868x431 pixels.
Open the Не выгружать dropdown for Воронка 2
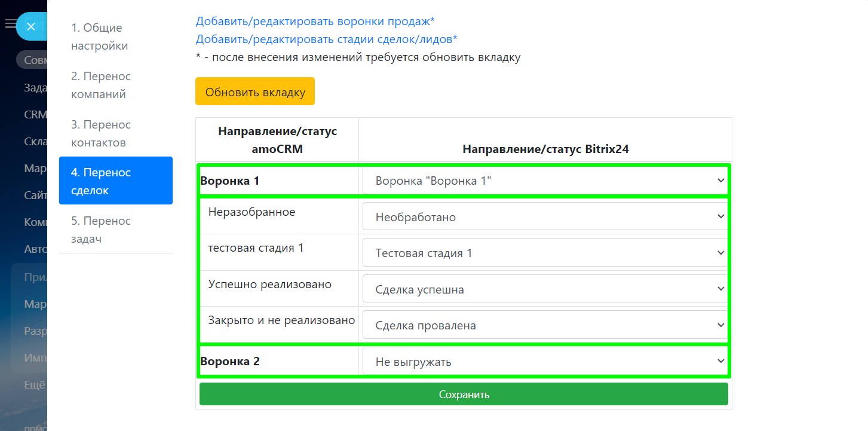click(x=545, y=362)
